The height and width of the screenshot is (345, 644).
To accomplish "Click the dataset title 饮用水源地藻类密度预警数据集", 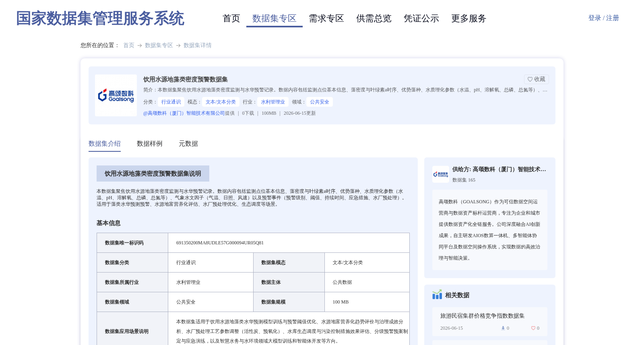I will point(186,79).
